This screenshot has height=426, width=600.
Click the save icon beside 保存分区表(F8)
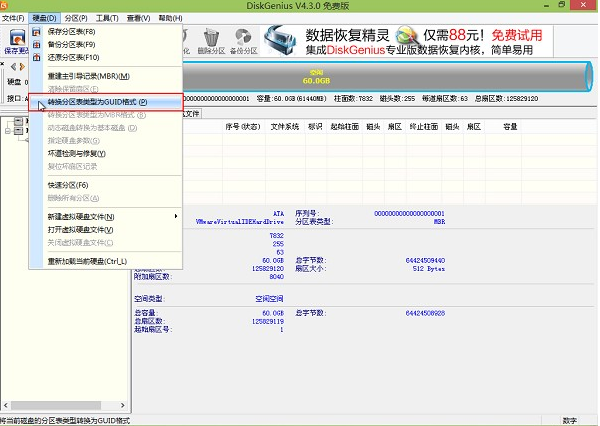(36, 32)
